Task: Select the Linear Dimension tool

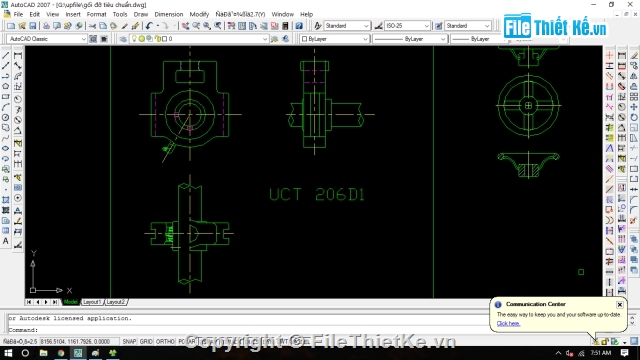Action: click(18, 56)
